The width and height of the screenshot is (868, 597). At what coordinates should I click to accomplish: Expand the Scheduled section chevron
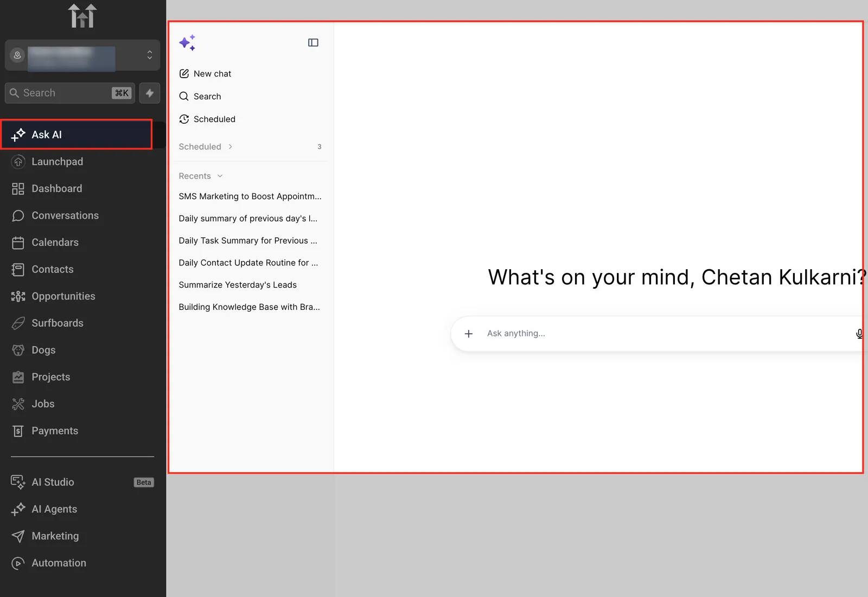(231, 147)
